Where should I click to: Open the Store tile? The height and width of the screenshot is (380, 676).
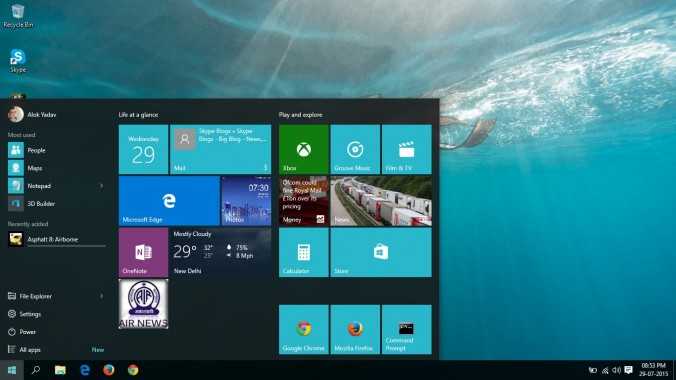point(381,252)
